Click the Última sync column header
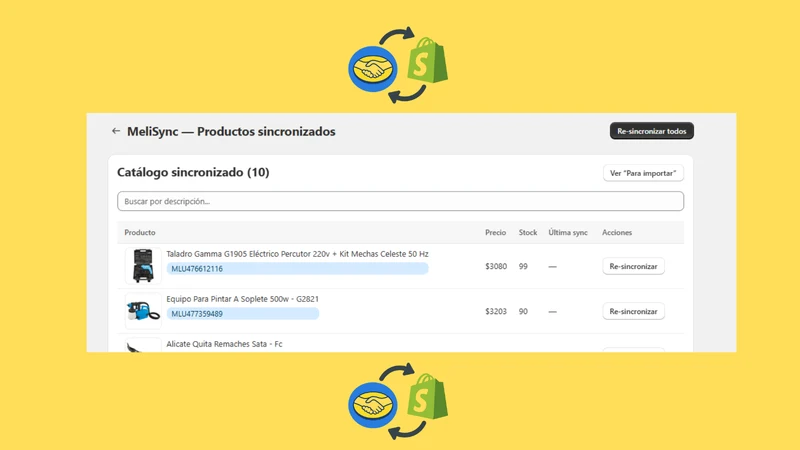The height and width of the screenshot is (450, 800). pyautogui.click(x=568, y=232)
